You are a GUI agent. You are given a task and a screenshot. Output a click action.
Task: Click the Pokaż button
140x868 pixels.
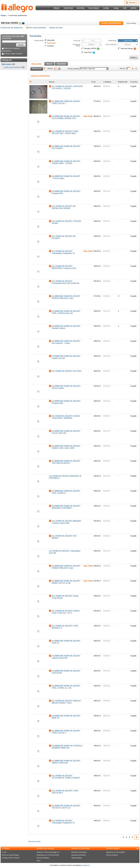134,57
